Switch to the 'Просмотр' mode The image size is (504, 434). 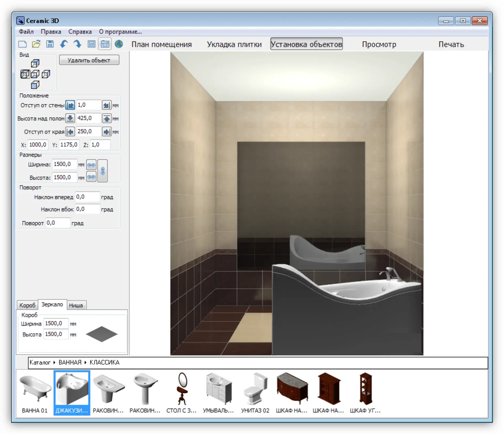click(379, 44)
